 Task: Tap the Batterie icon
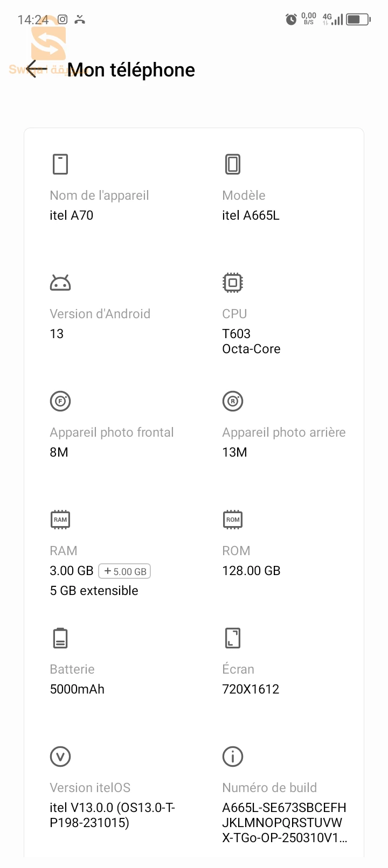pyautogui.click(x=60, y=638)
